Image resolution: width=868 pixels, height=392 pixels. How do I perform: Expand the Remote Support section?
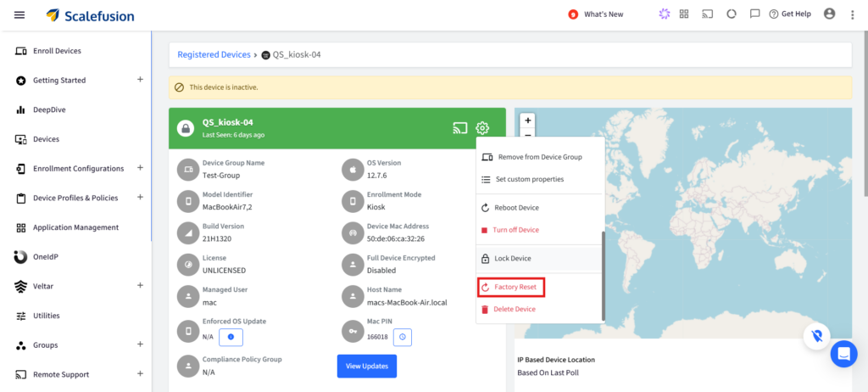(140, 373)
